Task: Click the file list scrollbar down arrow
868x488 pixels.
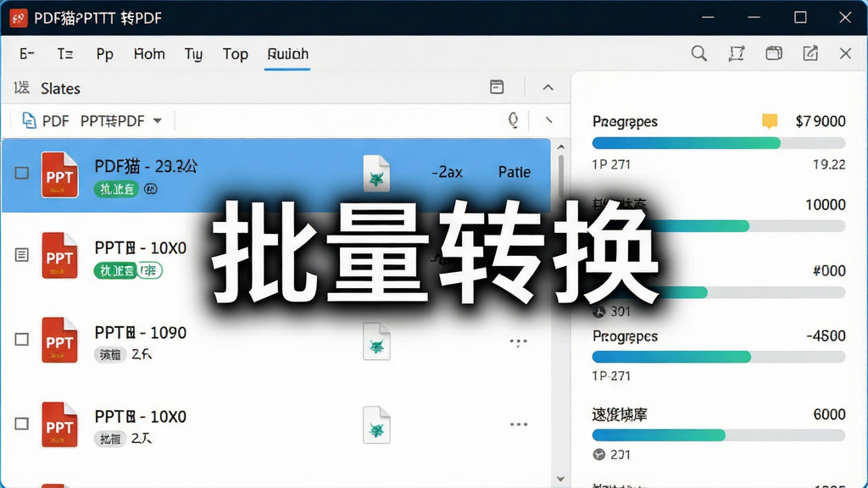Action: (x=560, y=479)
